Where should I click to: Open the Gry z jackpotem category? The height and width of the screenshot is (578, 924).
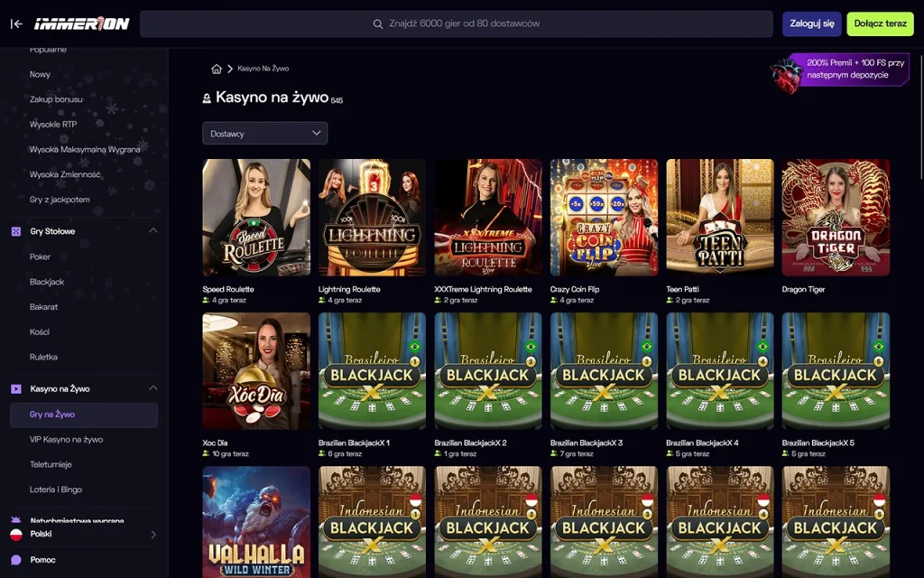click(x=60, y=200)
